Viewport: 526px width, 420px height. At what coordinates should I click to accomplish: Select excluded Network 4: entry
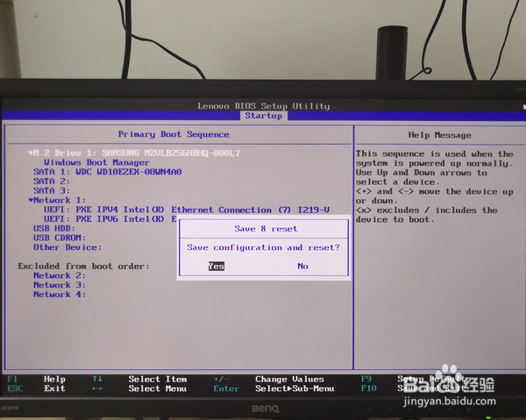pyautogui.click(x=60, y=295)
